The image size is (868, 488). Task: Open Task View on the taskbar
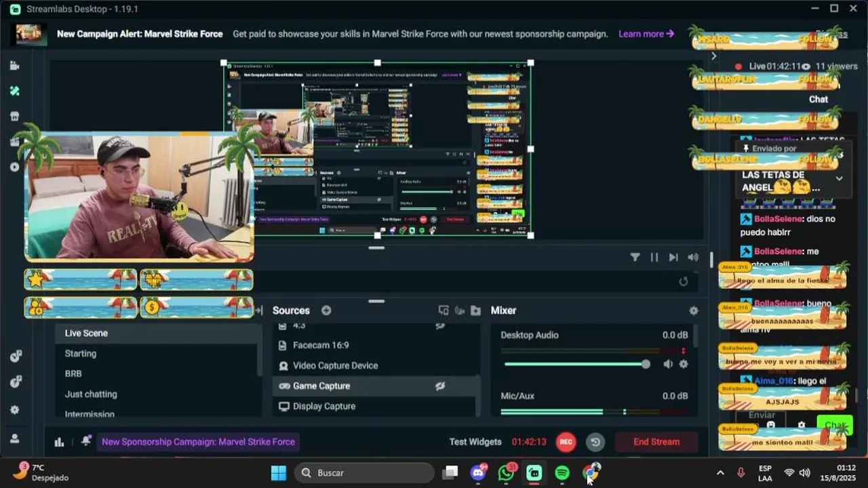450,472
